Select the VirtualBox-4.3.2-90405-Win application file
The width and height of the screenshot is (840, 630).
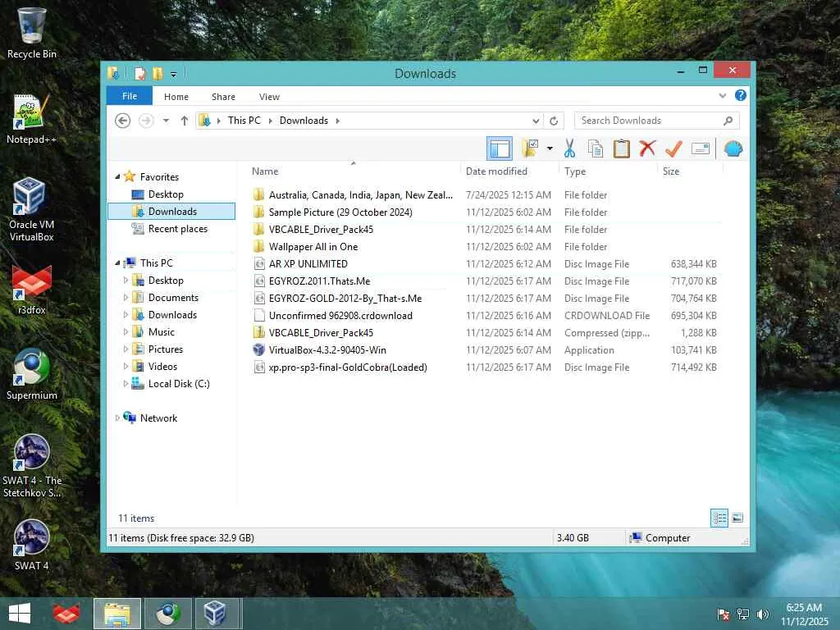(x=485, y=349)
